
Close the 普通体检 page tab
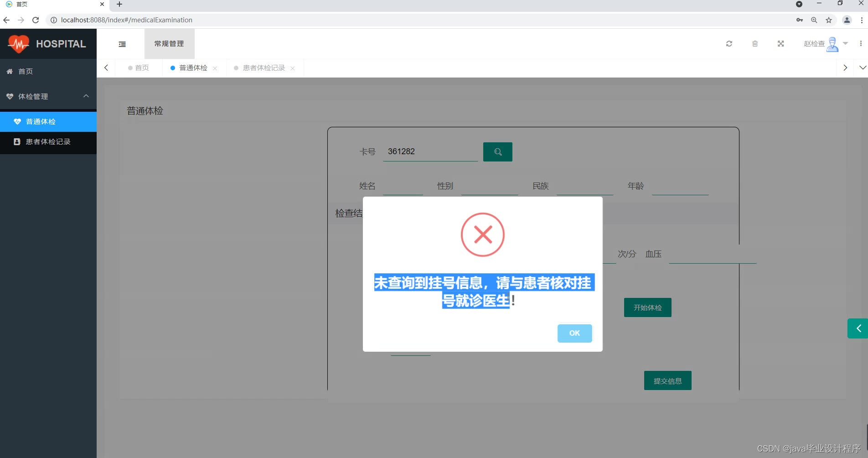[215, 68]
